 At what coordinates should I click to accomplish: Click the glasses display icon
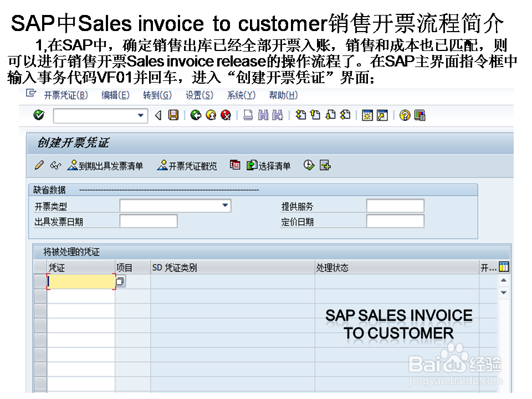[55, 166]
